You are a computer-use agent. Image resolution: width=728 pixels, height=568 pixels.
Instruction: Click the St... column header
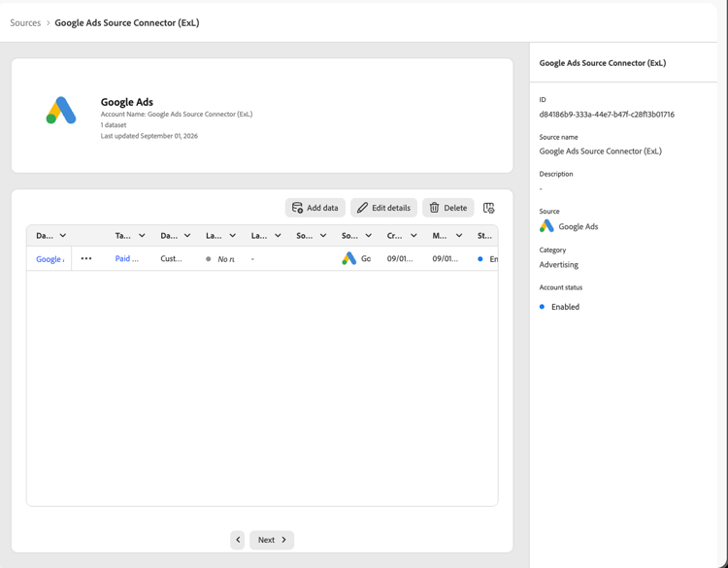pyautogui.click(x=484, y=236)
